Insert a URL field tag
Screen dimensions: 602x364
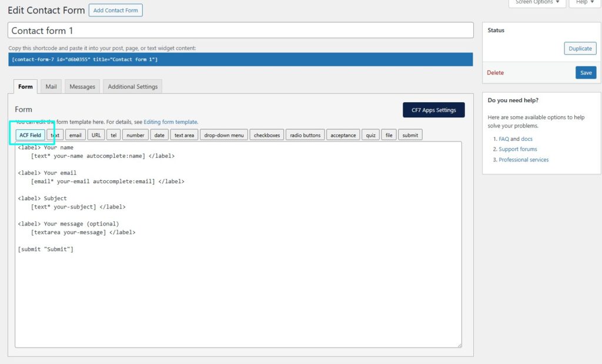click(x=96, y=135)
